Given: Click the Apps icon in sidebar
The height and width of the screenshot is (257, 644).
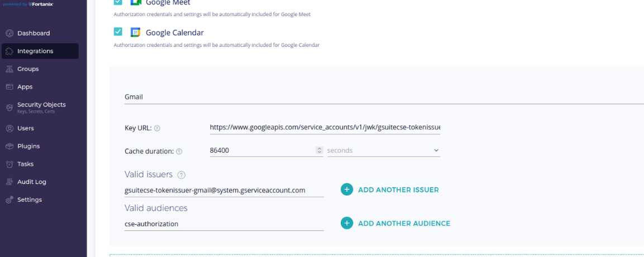Looking at the screenshot, I should coord(9,87).
